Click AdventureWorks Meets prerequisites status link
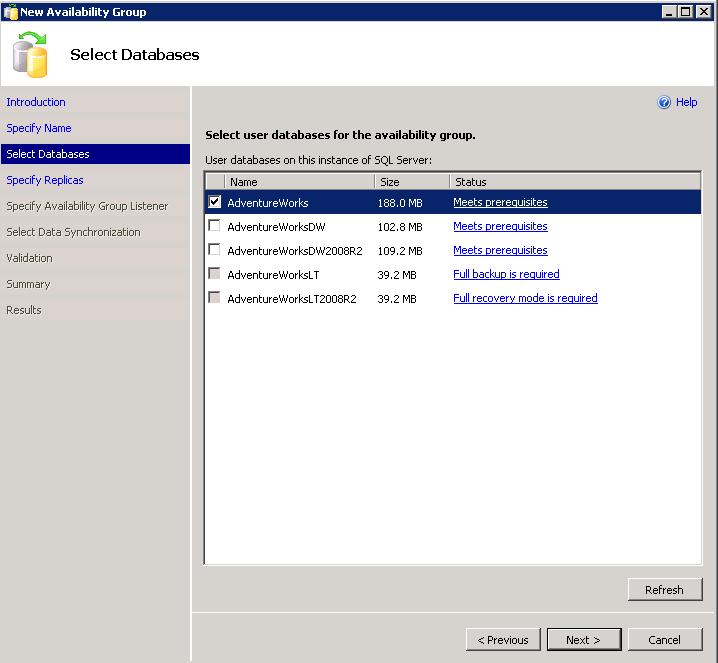This screenshot has width=718, height=663. 500,202
